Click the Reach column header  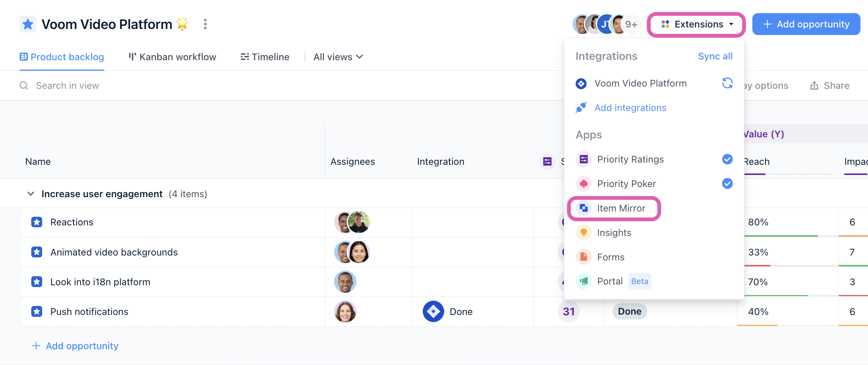[757, 161]
